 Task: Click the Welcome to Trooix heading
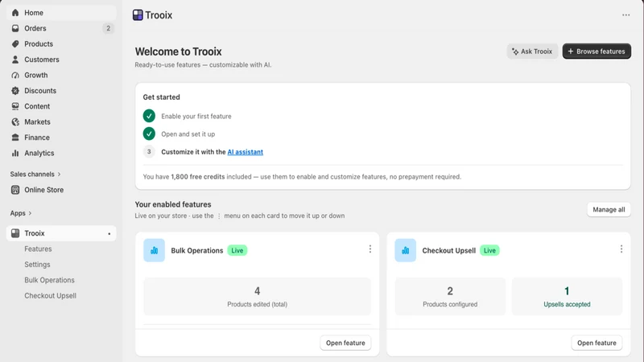(x=178, y=51)
